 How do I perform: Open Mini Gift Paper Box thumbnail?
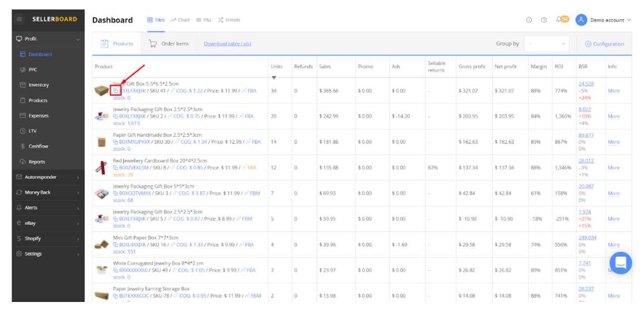tap(102, 245)
